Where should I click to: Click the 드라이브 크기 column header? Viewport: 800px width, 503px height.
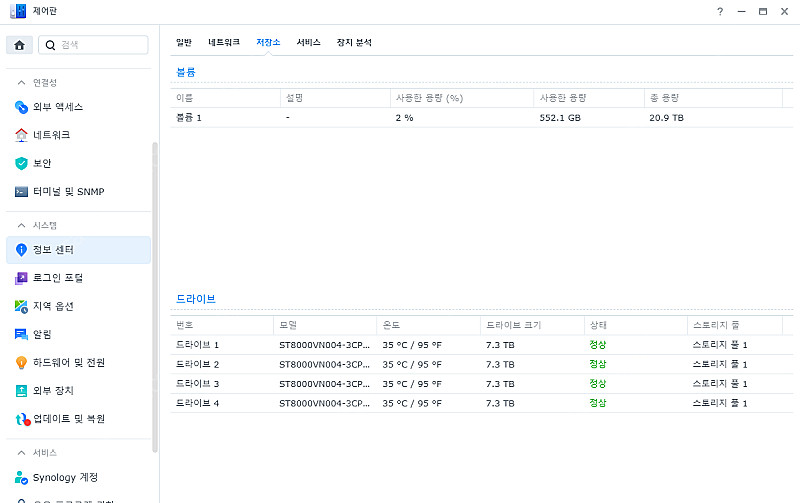pos(532,325)
